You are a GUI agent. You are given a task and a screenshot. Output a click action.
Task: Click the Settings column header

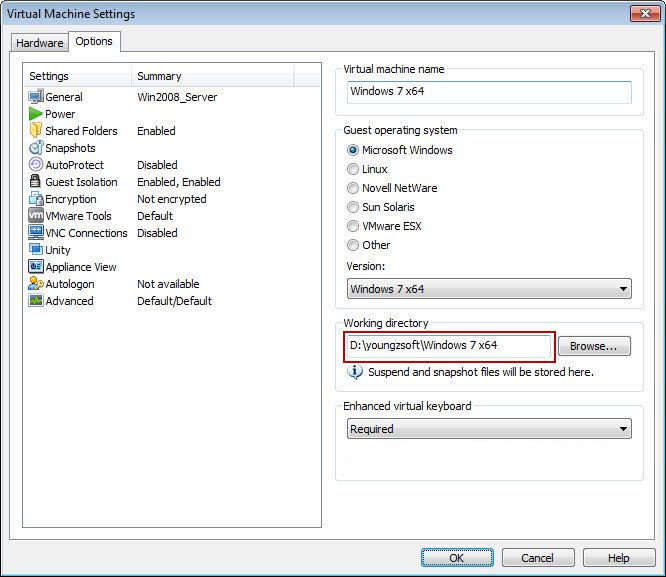pyautogui.click(x=77, y=76)
